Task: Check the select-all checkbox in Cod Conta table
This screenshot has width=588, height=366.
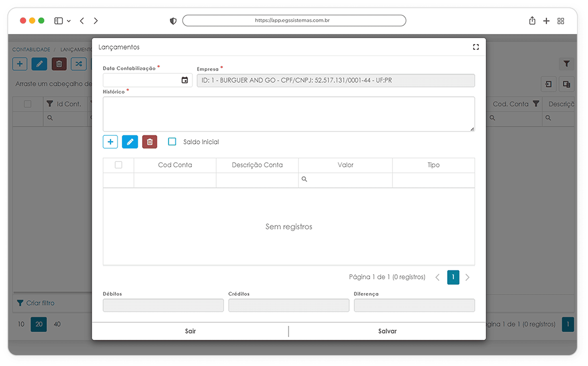Action: click(x=118, y=165)
